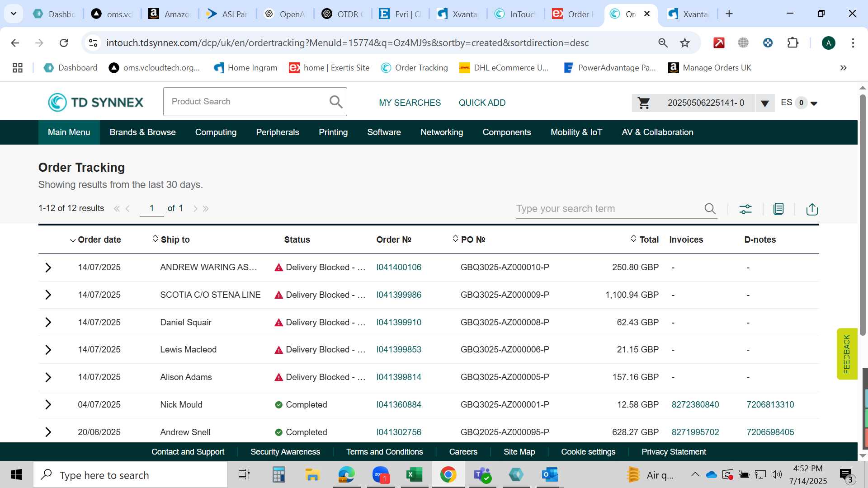Open invoice 8272380840
The width and height of the screenshot is (868, 488).
(695, 405)
